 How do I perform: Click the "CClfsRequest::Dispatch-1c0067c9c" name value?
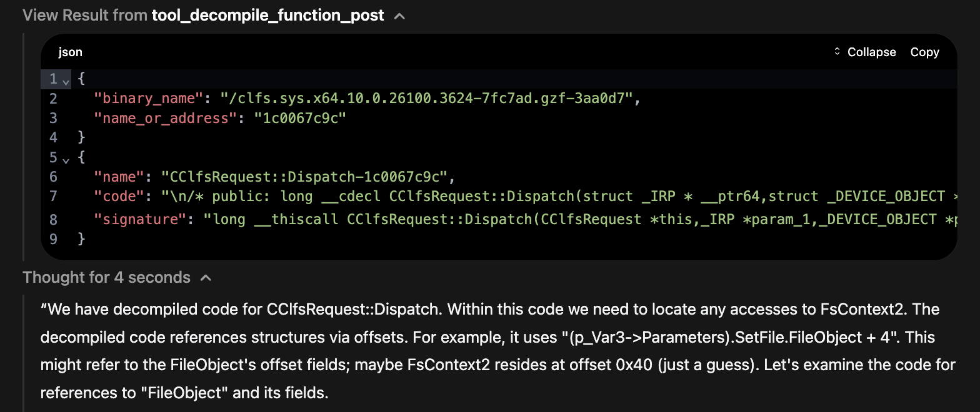(305, 177)
